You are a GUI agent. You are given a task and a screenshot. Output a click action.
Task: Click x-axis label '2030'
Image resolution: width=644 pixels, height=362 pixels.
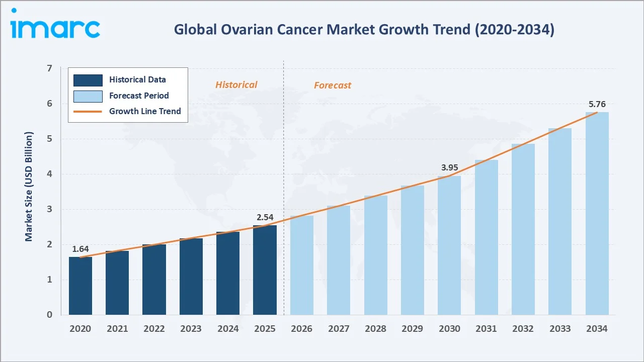pos(449,329)
